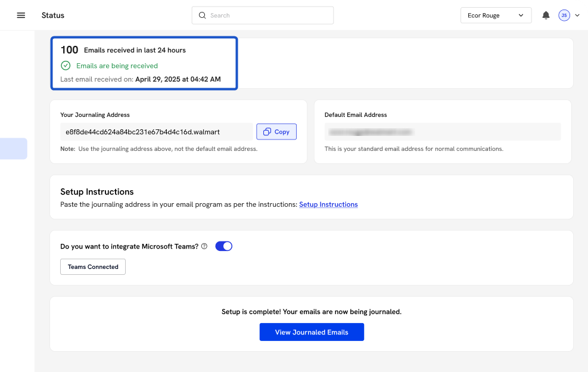
Task: Copy the journaling address
Action: [x=276, y=132]
